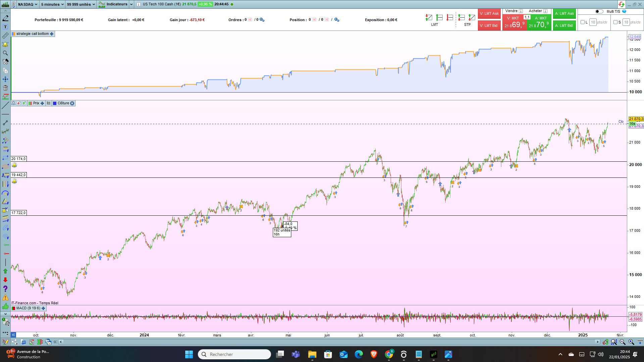Image resolution: width=644 pixels, height=362 pixels.
Task: Open the 5 minutes timeframe dropdown
Action: (52, 4)
